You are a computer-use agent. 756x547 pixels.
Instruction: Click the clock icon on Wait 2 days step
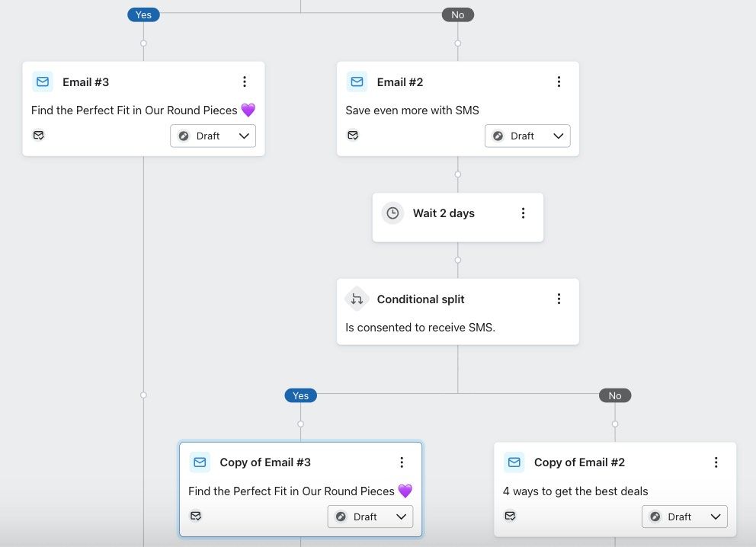point(392,213)
